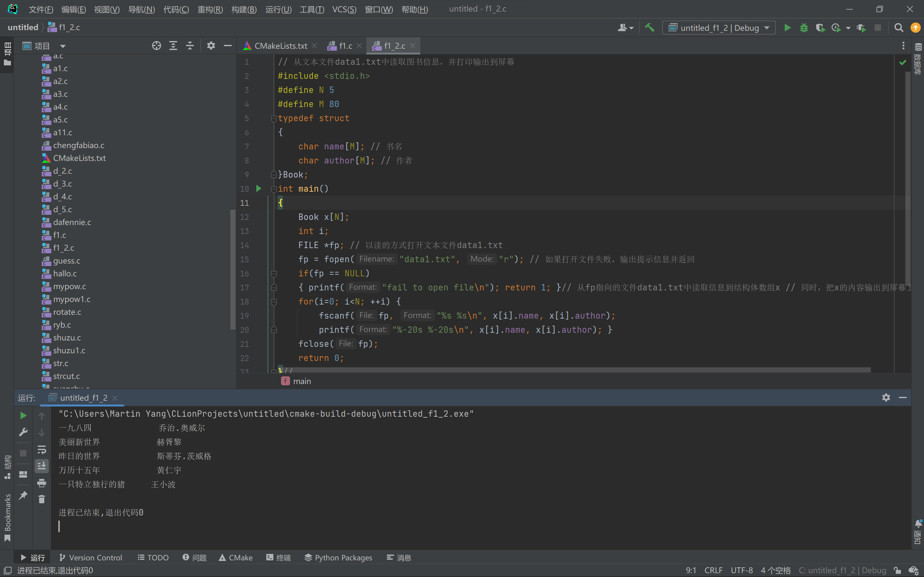924x577 pixels.
Task: Click the printer icon in run toolbar
Action: tap(42, 483)
